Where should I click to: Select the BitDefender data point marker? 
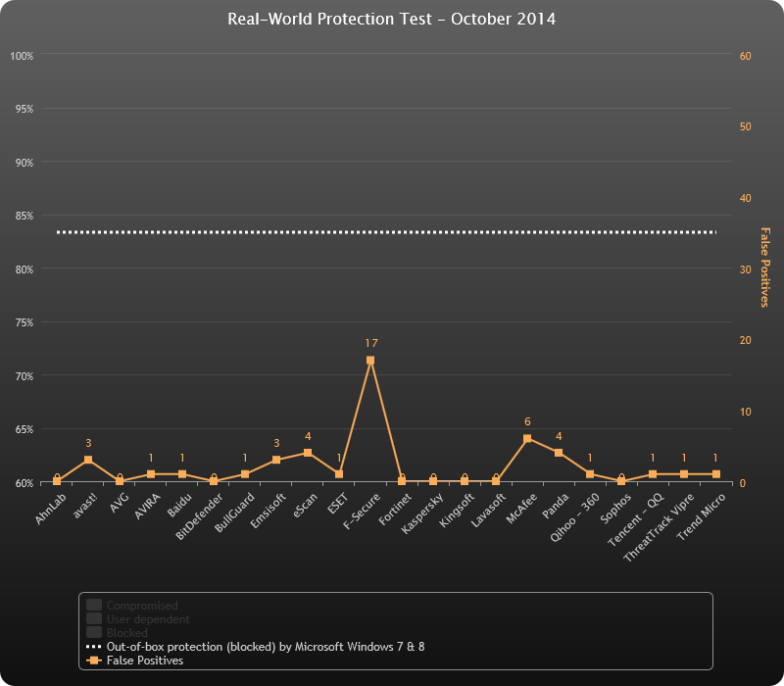(214, 481)
